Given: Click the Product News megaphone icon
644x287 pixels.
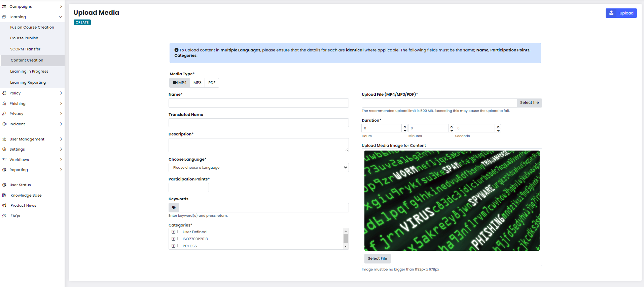Looking at the screenshot, I should (x=4, y=205).
